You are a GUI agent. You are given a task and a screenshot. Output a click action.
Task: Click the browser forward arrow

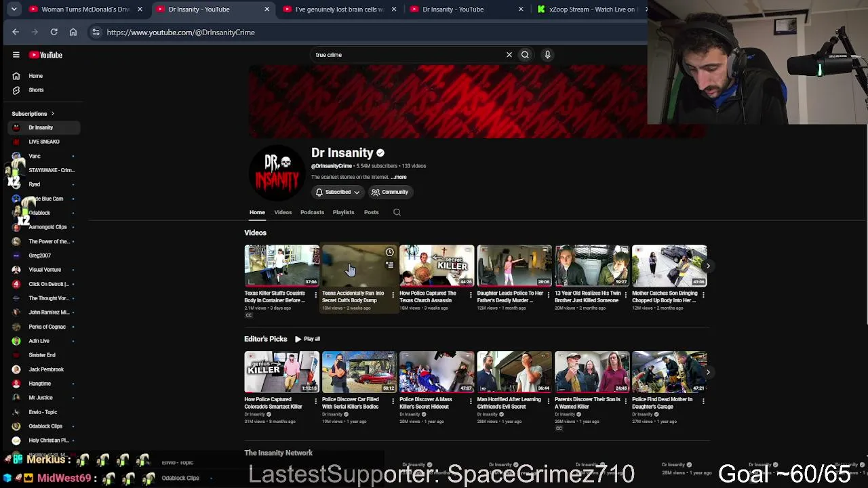tap(35, 32)
